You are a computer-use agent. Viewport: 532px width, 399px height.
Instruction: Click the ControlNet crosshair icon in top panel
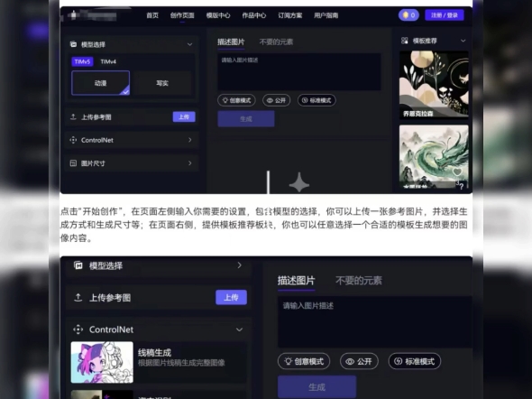coord(73,140)
